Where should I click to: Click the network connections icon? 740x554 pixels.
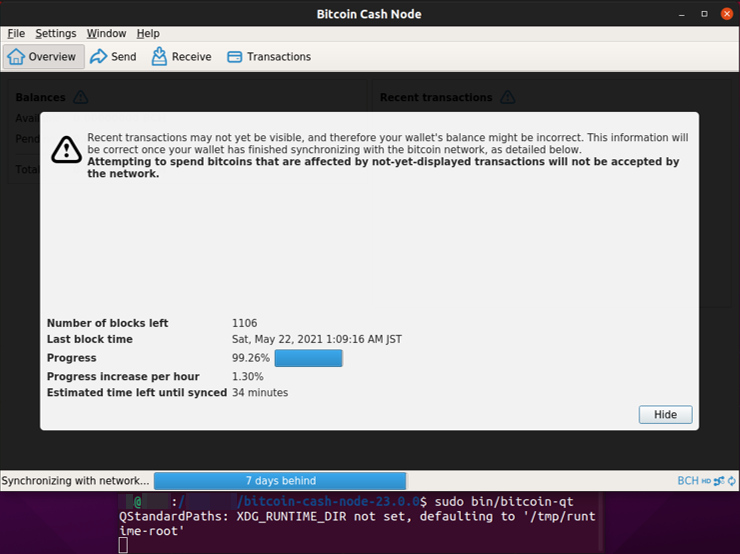coord(718,481)
